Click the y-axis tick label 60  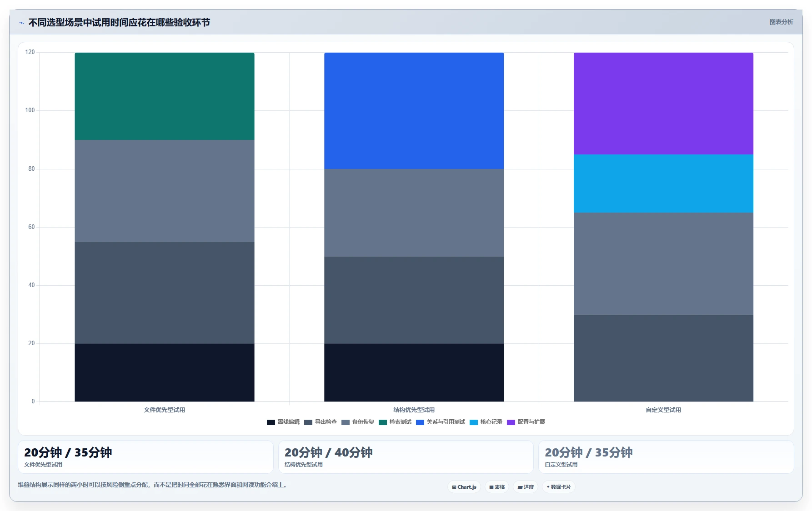click(x=31, y=227)
